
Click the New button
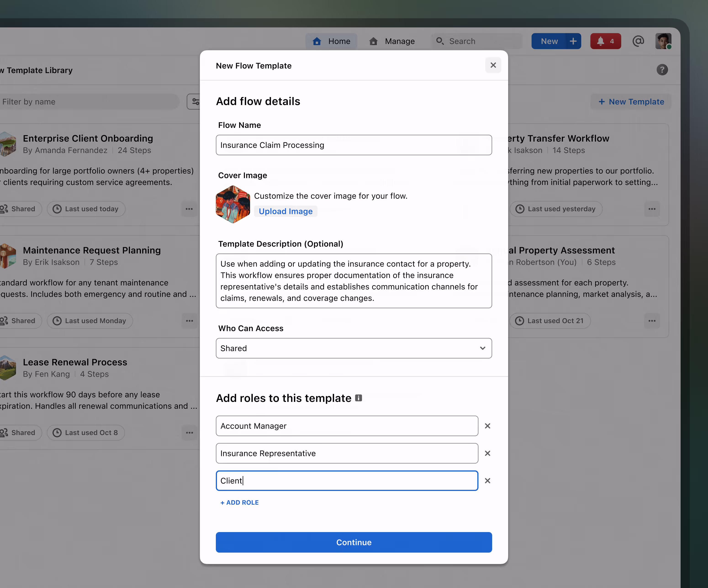click(x=549, y=41)
